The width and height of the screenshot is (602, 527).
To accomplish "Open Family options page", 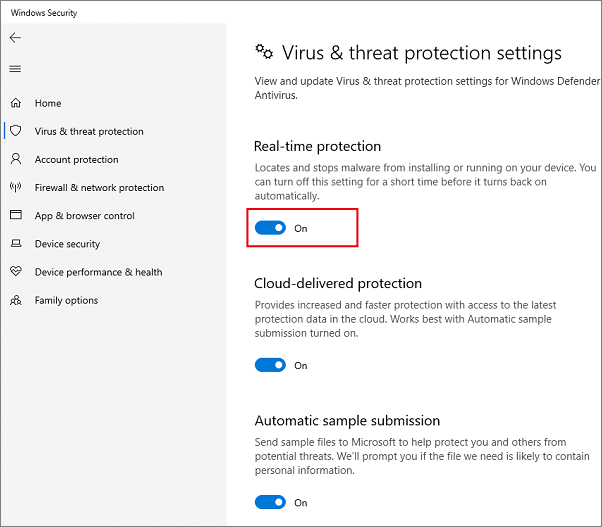I will click(x=66, y=300).
